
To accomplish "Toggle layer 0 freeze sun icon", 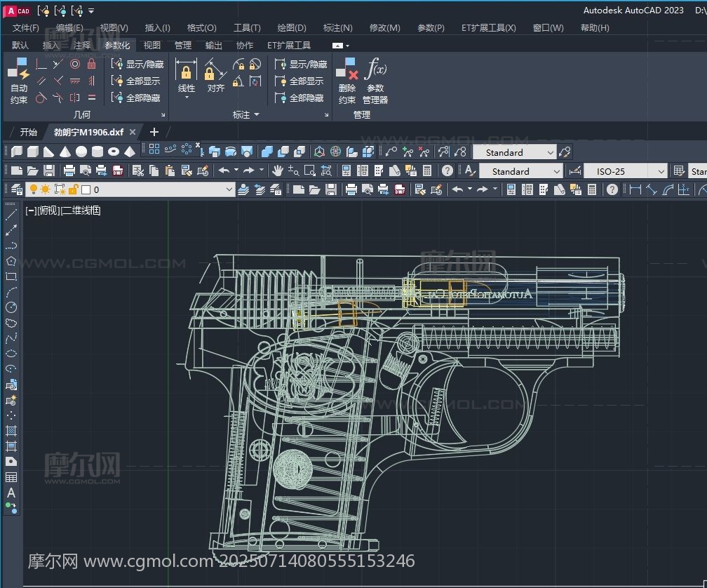I will click(46, 189).
